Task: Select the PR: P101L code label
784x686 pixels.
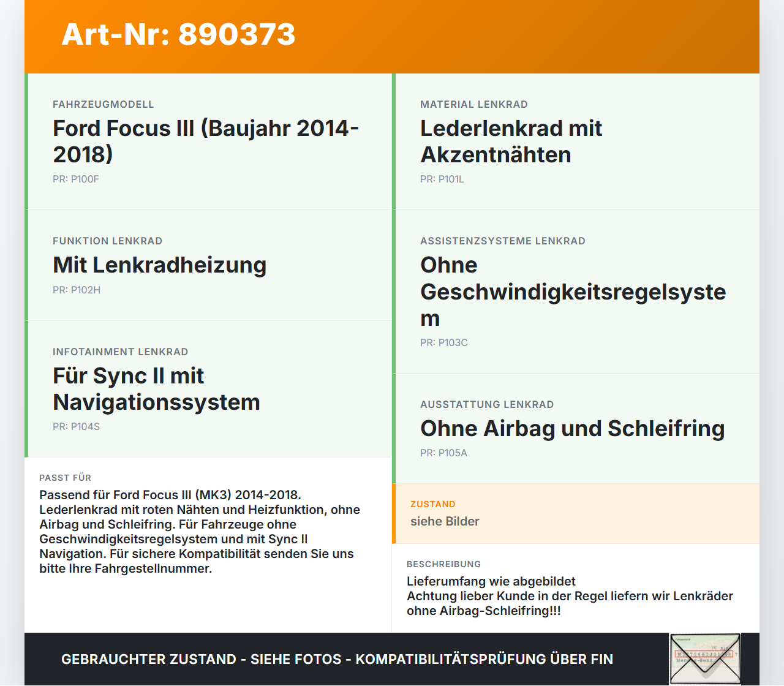Action: pos(442,180)
